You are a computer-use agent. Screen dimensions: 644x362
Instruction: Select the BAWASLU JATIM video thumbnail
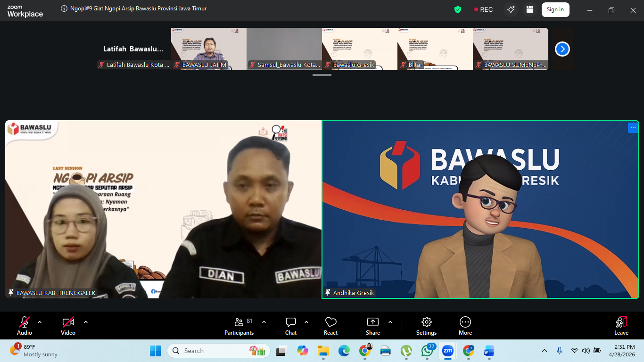coord(209,49)
